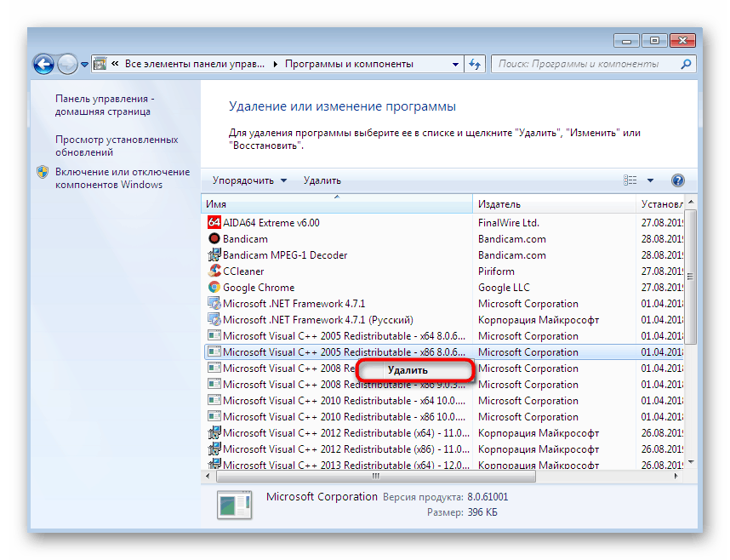Open the address bar history dropdown
Viewport: 730px width, 560px height.
(x=455, y=65)
